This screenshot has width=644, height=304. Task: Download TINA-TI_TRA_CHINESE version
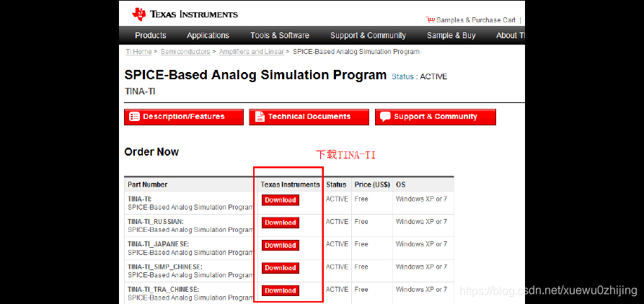281,290
